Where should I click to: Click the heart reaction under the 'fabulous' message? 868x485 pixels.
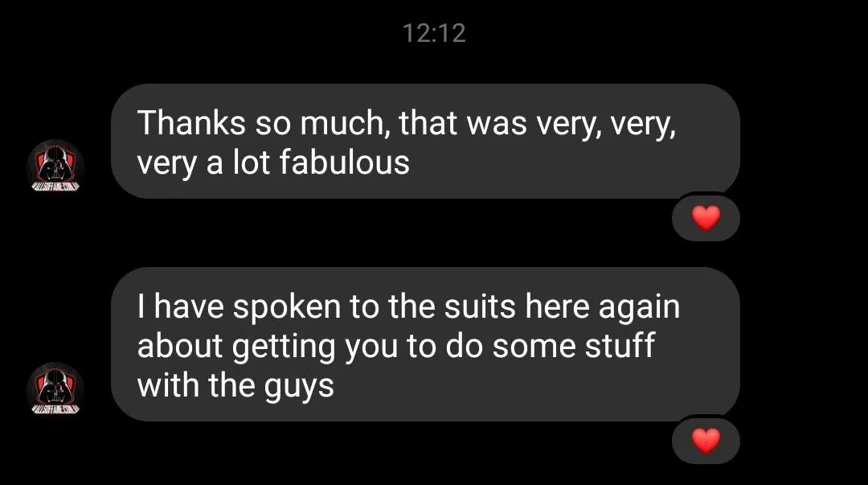706,218
